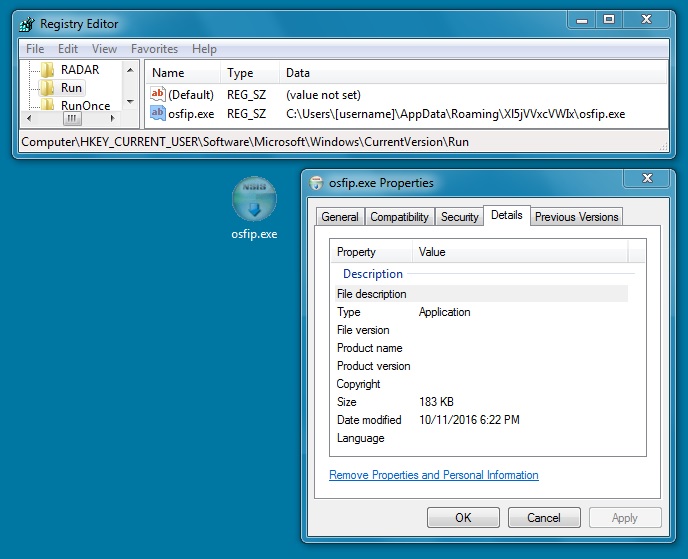The height and width of the screenshot is (559, 688).
Task: Select the File version property row
Action: click(481, 330)
